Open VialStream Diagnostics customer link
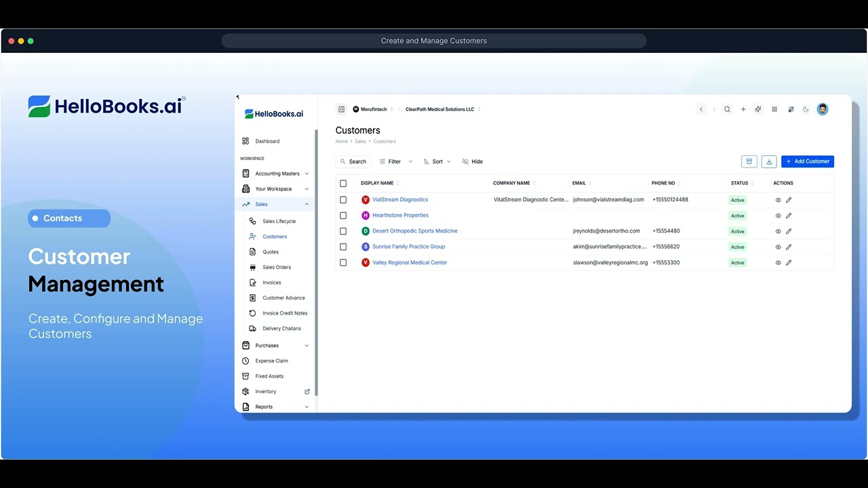 400,200
